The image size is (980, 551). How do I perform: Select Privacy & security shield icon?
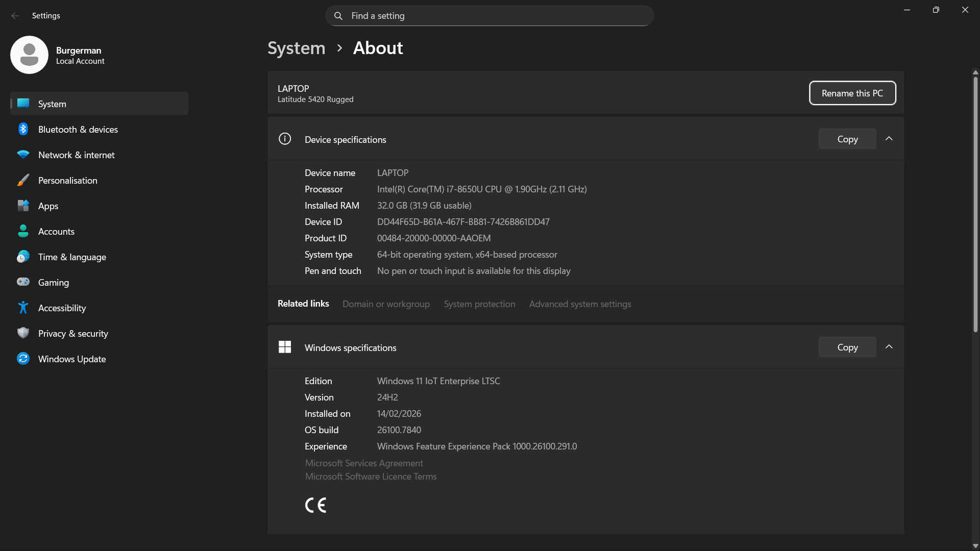[x=23, y=333]
